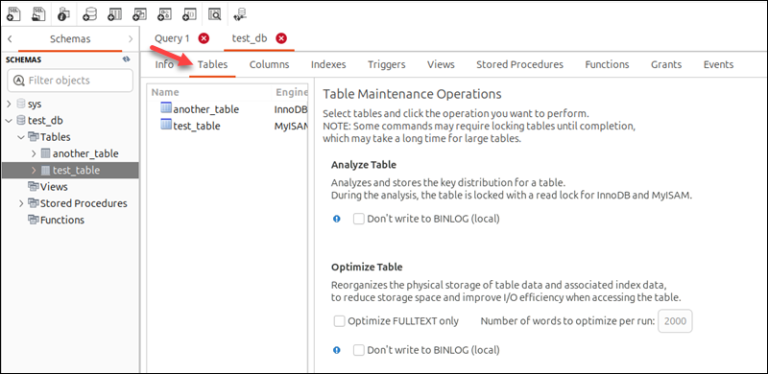The height and width of the screenshot is (374, 768).
Task: Create a new table toolbar icon
Action: (115, 14)
